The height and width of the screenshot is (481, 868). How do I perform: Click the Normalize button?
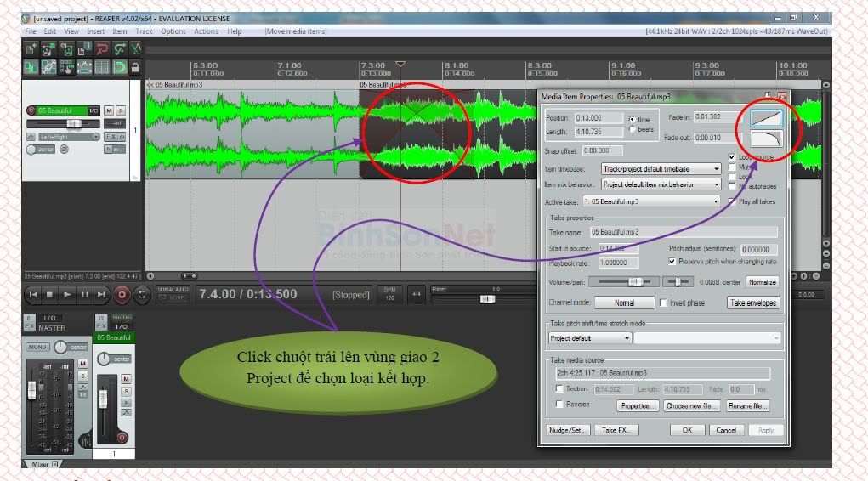pos(762,282)
